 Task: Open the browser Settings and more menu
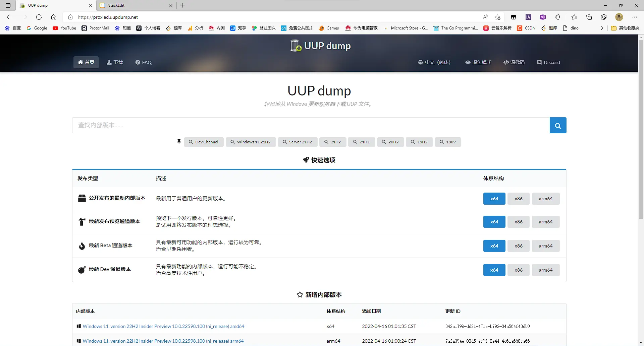[635, 17]
